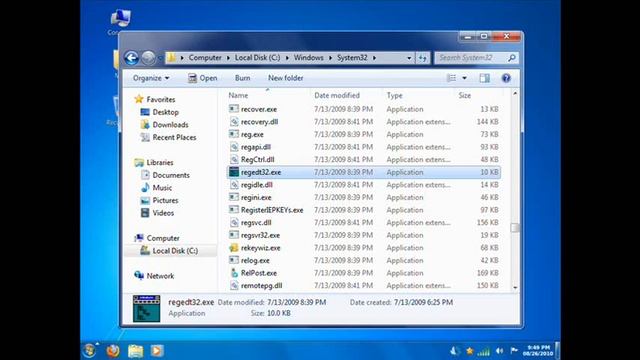The width and height of the screenshot is (640, 360).
Task: Click Computer in the address breadcrumb
Action: [205, 58]
